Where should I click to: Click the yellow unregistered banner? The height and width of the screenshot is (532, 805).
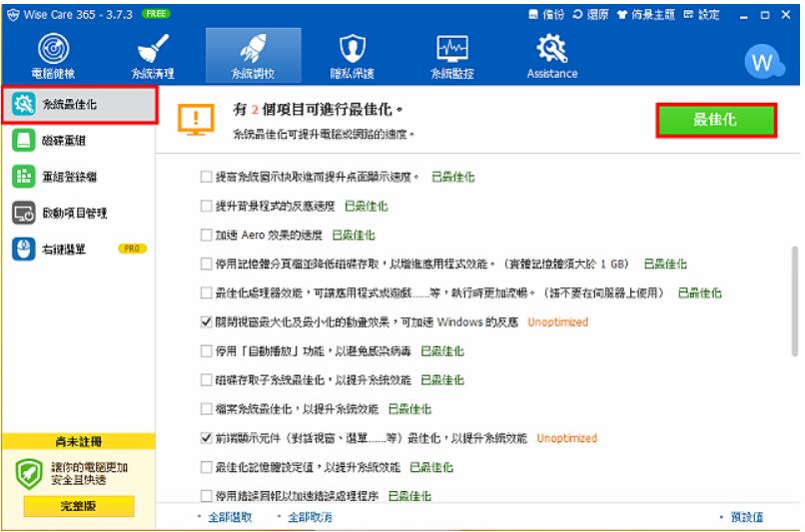click(79, 441)
